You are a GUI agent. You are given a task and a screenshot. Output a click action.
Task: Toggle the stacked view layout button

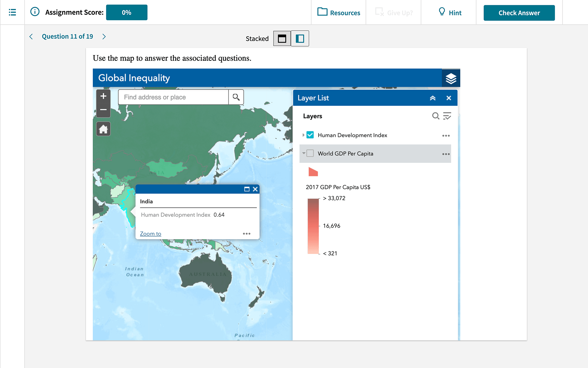coord(282,39)
